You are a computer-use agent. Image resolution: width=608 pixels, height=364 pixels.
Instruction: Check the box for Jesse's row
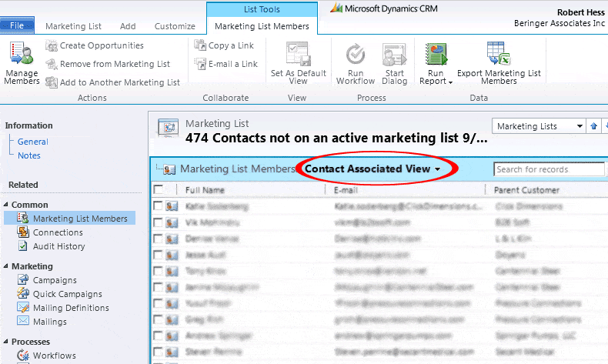click(158, 255)
